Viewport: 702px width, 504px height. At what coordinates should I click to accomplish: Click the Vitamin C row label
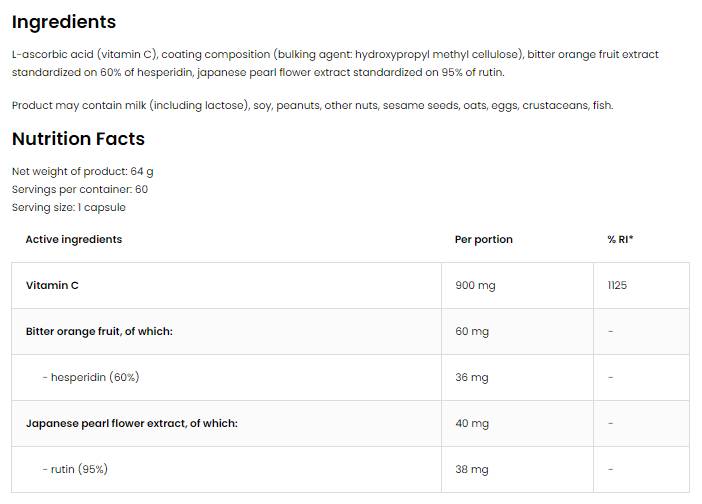pyautogui.click(x=52, y=285)
